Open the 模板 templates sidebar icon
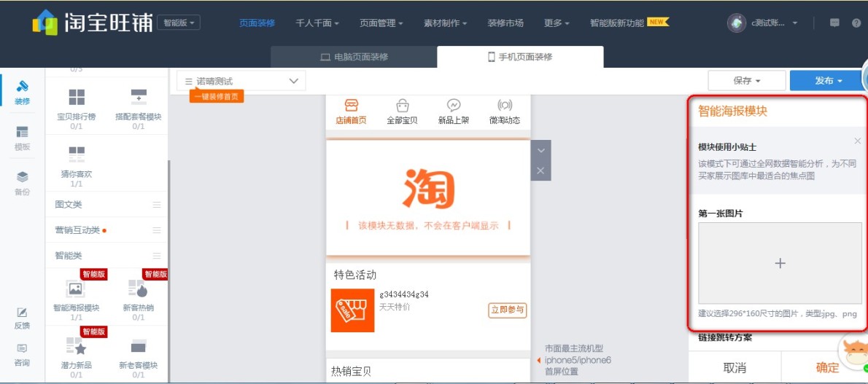 [x=23, y=133]
